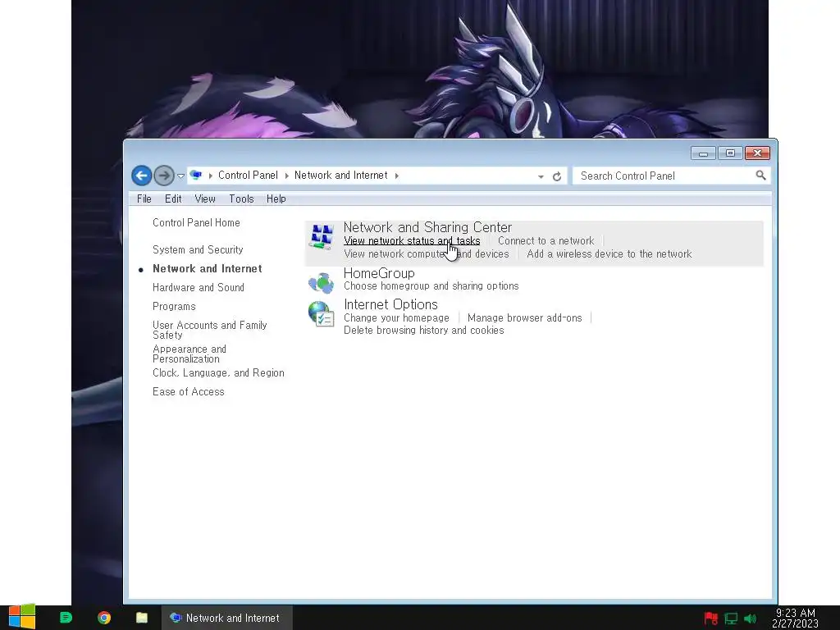
Task: Open the Help menu
Action: (276, 199)
